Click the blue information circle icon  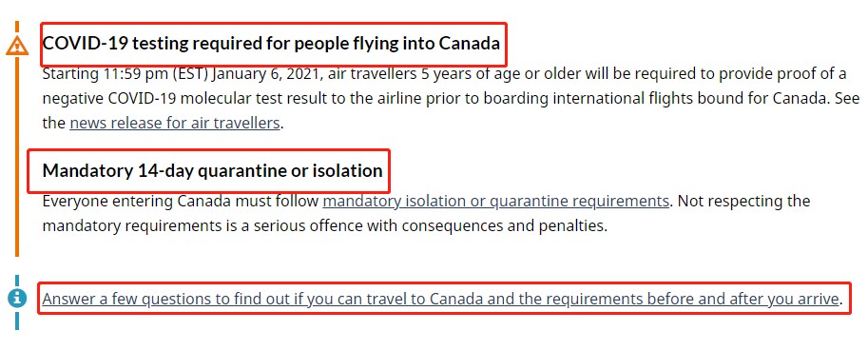pos(17,299)
